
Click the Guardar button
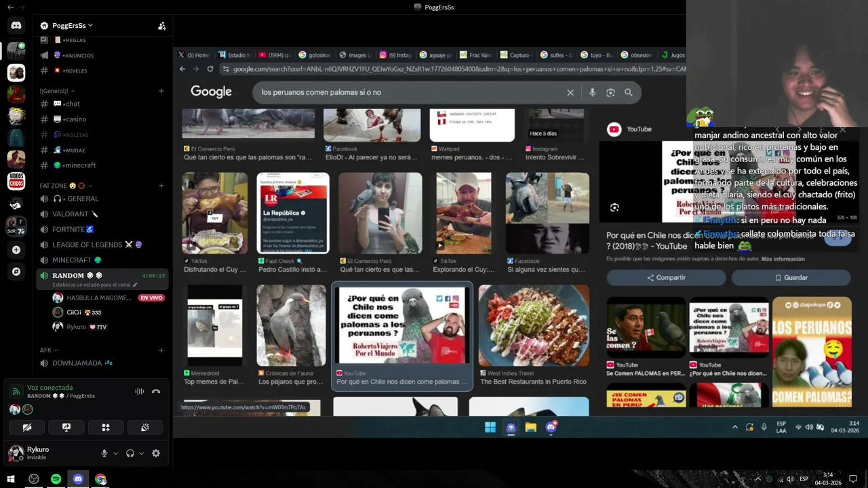791,278
